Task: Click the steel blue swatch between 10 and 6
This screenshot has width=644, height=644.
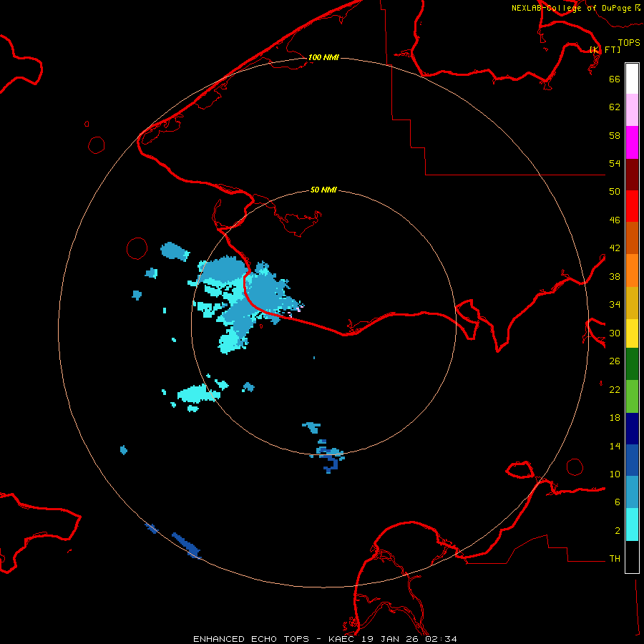Action: click(x=632, y=492)
